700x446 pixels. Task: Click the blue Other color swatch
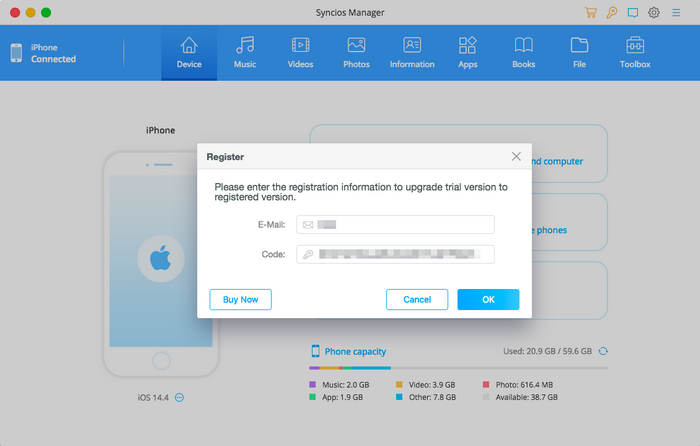tap(399, 397)
